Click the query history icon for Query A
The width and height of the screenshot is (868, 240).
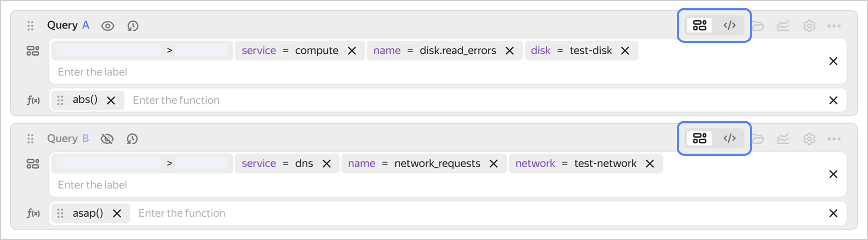coord(133,25)
